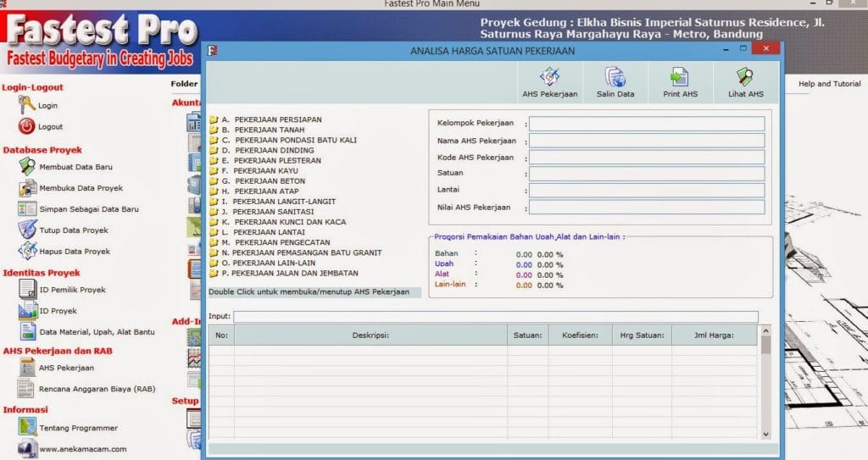
Task: Click the Login link in the sidebar
Action: [x=47, y=105]
